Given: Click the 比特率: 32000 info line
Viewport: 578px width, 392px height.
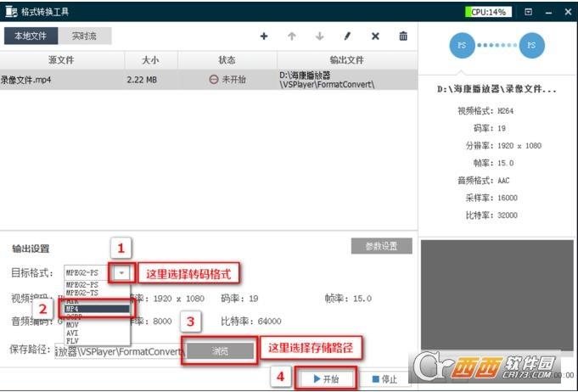Looking at the screenshot, I should tap(491, 216).
